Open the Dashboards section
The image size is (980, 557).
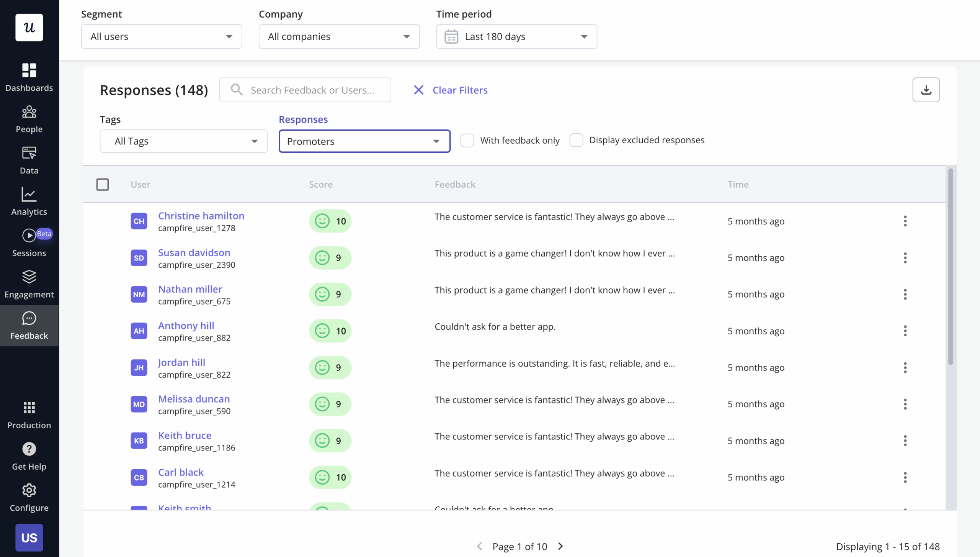tap(29, 77)
